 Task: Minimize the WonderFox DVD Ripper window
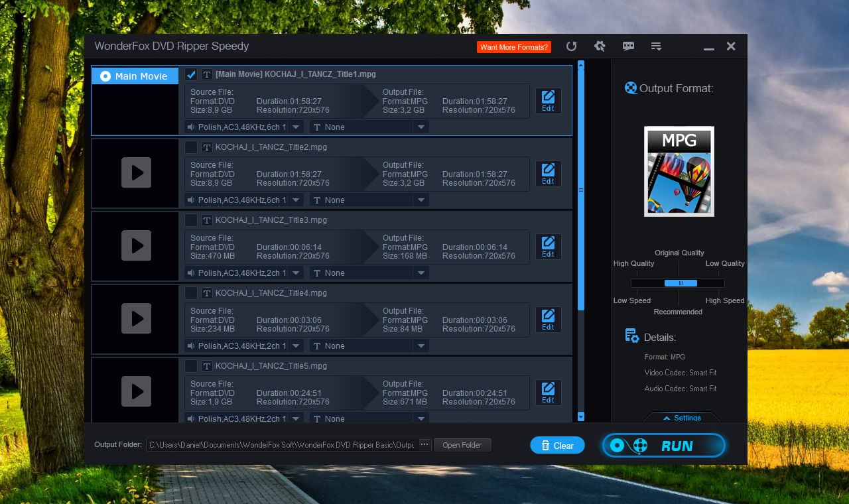coord(709,47)
